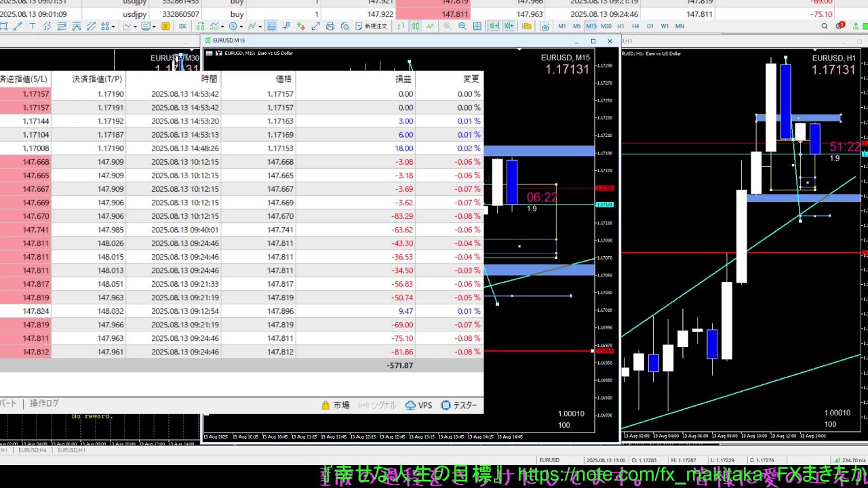Screen dimensions: 868x488
Task: Select the H4 timeframe
Action: pyautogui.click(x=635, y=26)
